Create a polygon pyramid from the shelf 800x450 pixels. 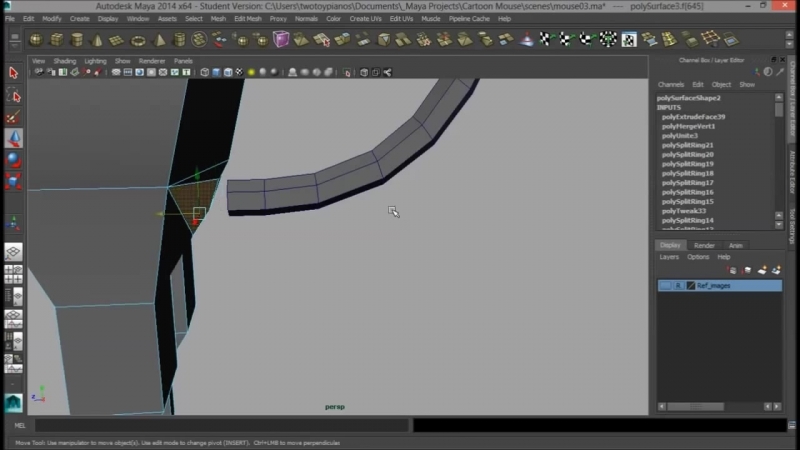coord(159,39)
